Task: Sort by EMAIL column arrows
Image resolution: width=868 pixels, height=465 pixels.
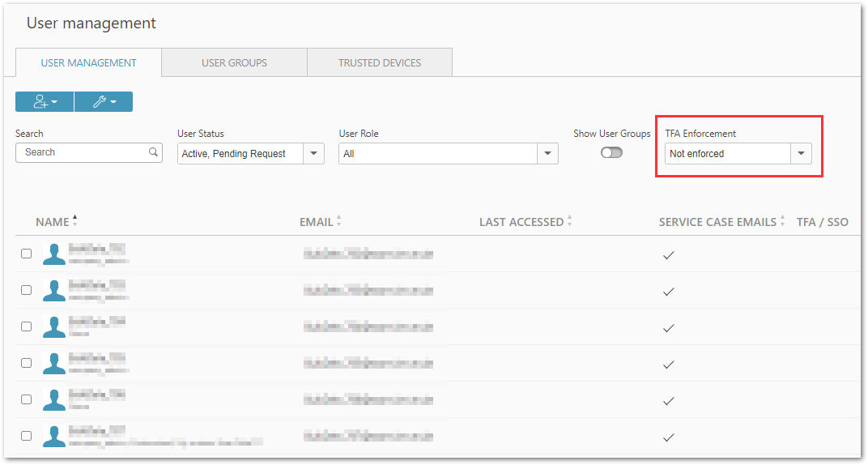Action: (338, 221)
